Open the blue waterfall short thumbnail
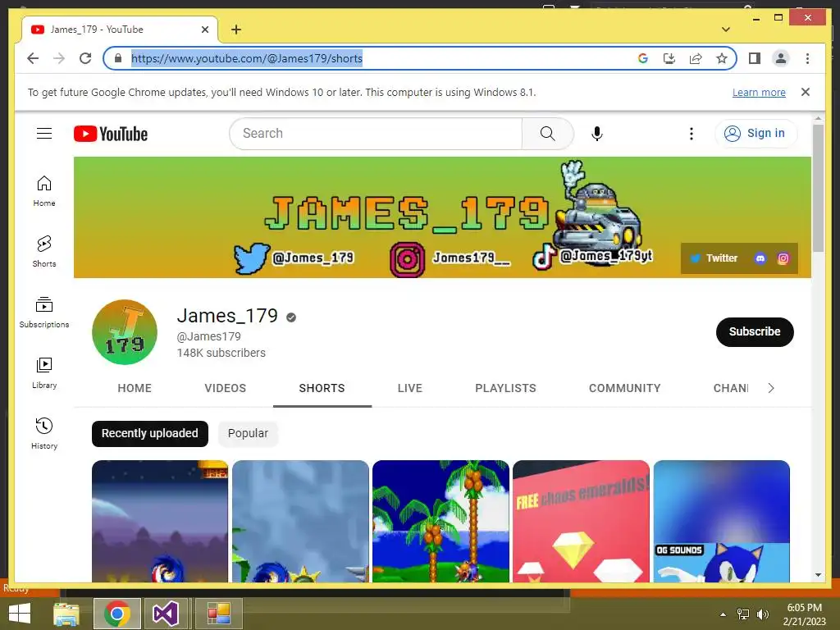840x630 pixels. 300,521
